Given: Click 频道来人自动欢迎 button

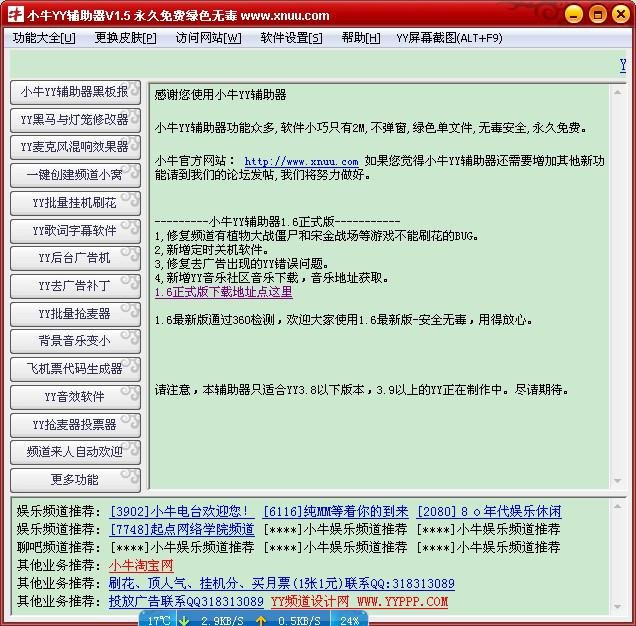Looking at the screenshot, I should click(x=75, y=452).
